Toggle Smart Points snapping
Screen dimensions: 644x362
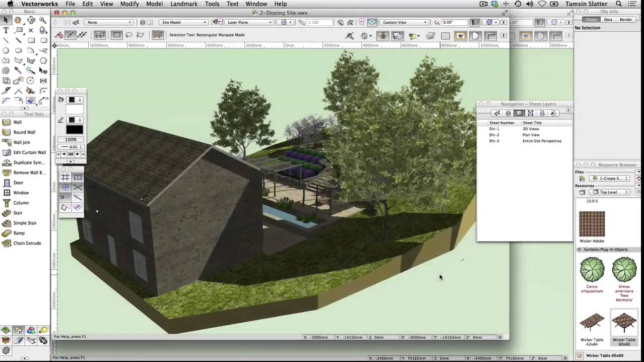[66, 197]
